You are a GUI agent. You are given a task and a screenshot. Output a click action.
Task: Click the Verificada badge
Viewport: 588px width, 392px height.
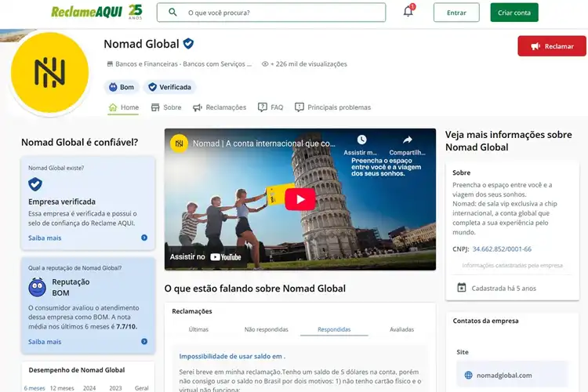point(169,87)
